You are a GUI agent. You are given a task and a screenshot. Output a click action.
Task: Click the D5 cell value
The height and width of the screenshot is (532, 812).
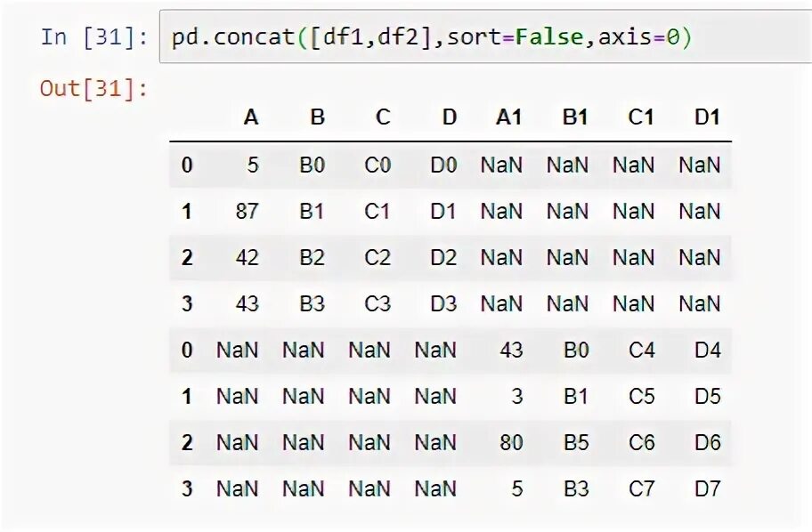pyautogui.click(x=708, y=396)
